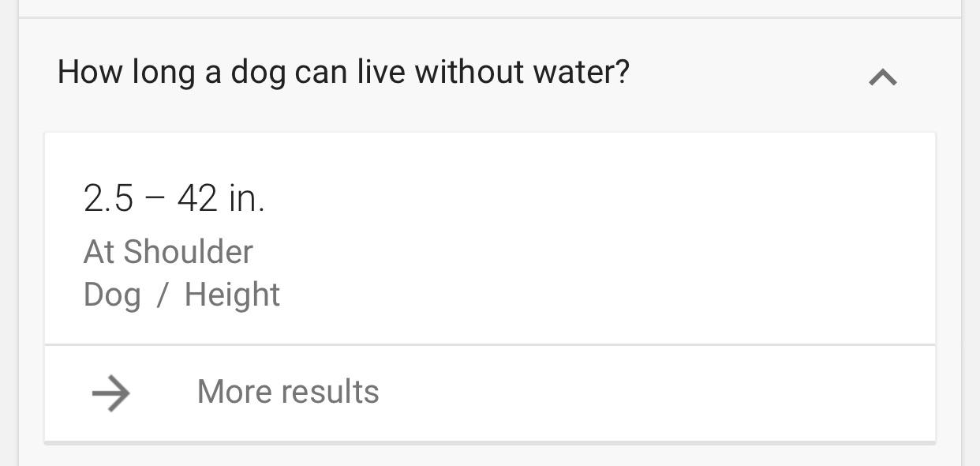Open the More results link

coord(288,392)
